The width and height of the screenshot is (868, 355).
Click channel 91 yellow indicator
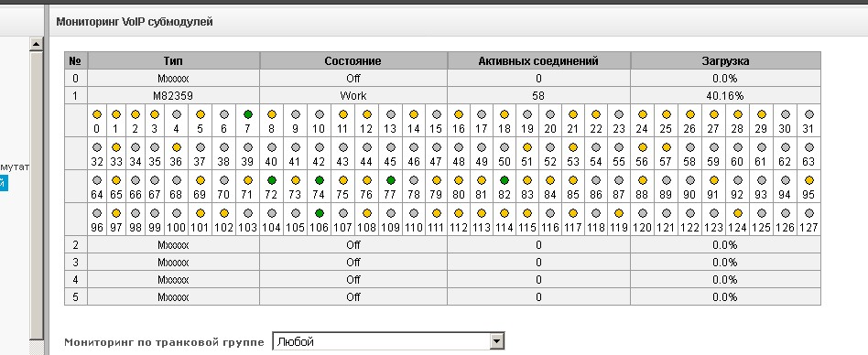tap(714, 180)
